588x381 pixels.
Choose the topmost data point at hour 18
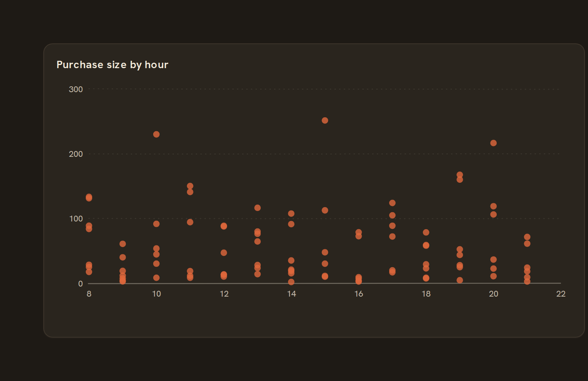tap(426, 232)
